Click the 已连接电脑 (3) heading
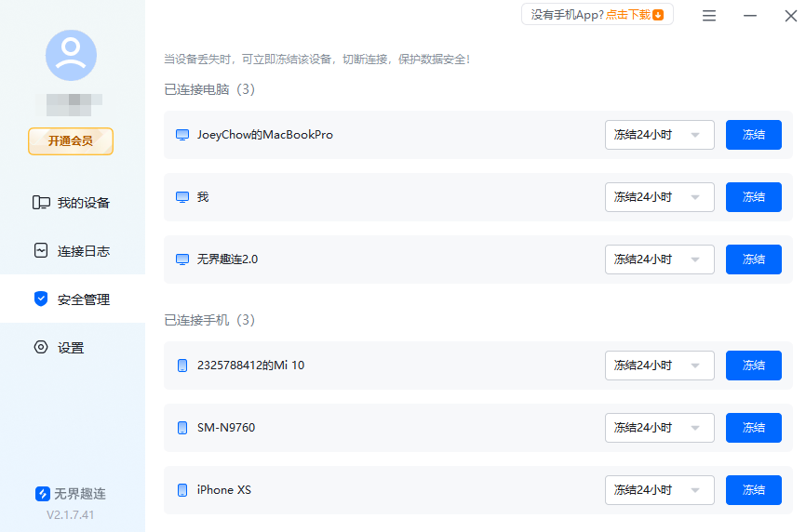The image size is (806, 532). point(209,89)
